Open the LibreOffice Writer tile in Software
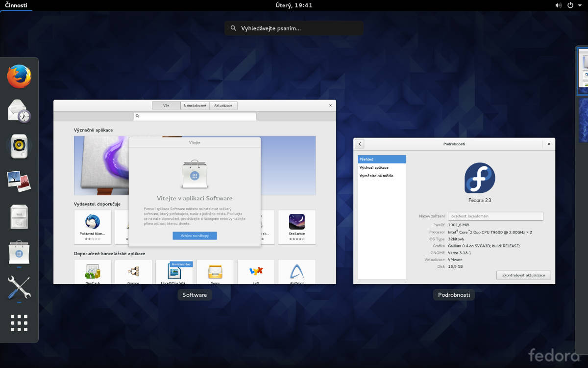This screenshot has width=588, height=368. click(x=174, y=272)
